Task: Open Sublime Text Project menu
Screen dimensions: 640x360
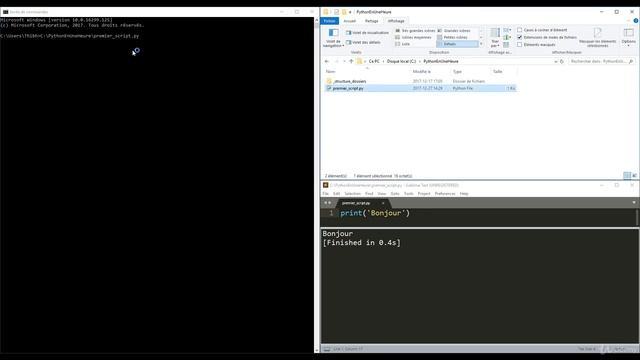Action: [x=424, y=193]
